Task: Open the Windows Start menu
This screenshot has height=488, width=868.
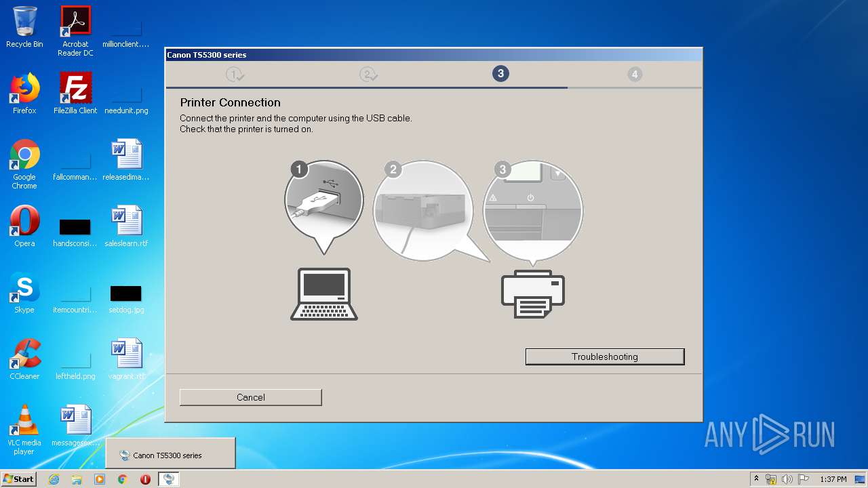Action: point(19,479)
